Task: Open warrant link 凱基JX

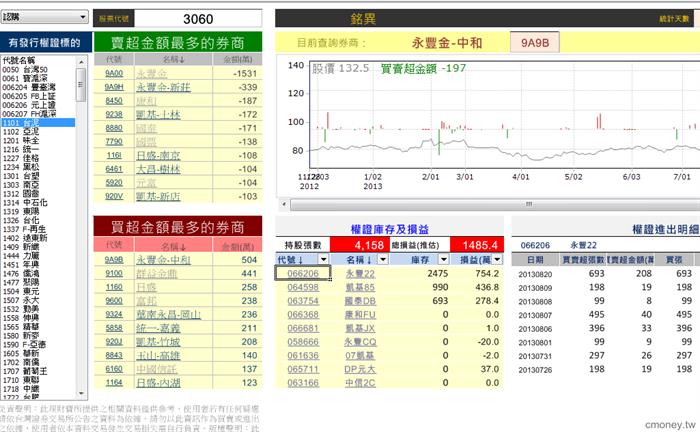Action: point(360,328)
